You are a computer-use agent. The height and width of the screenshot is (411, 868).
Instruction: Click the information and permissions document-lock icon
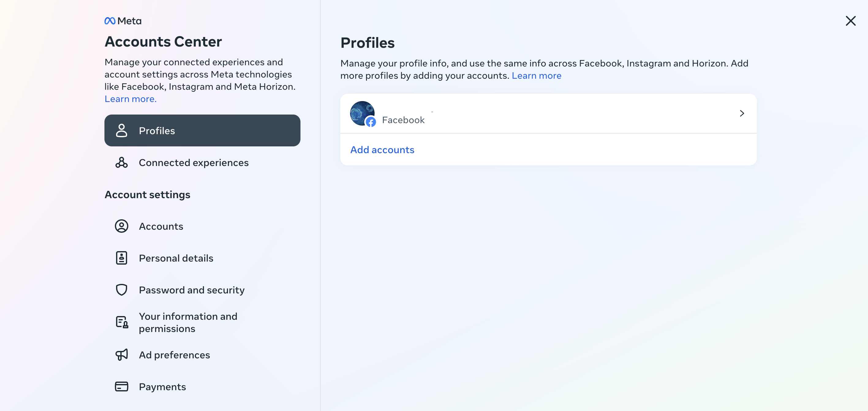coord(122,322)
